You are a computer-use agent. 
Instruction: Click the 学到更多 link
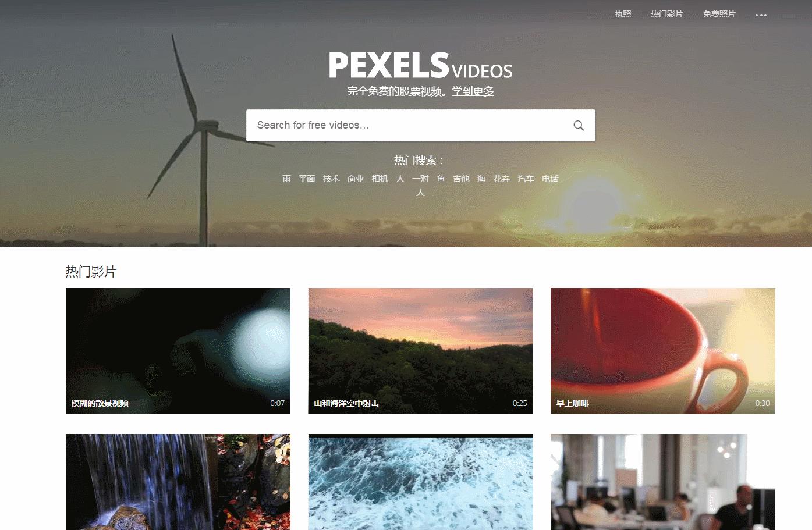[473, 91]
